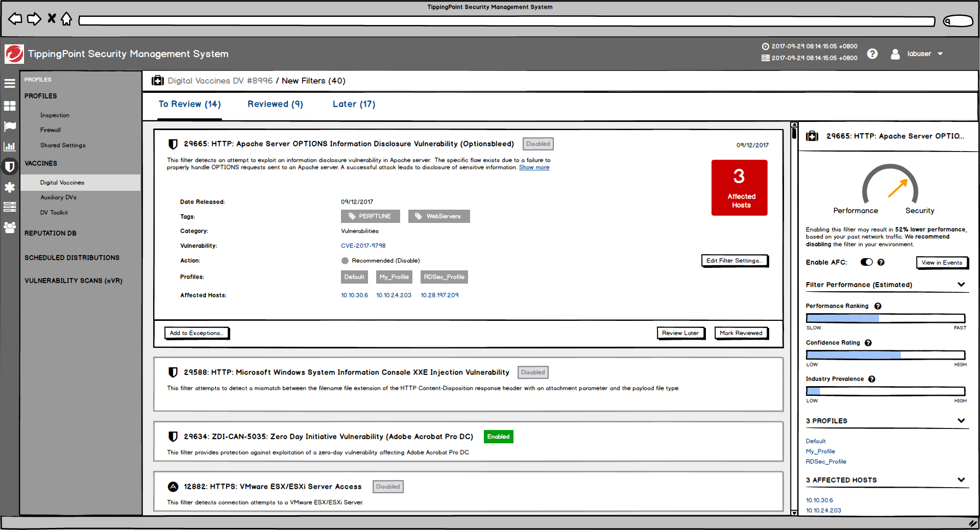Open the CVE-2017-9798 link
Screen dimensions: 980x530
click(x=363, y=246)
